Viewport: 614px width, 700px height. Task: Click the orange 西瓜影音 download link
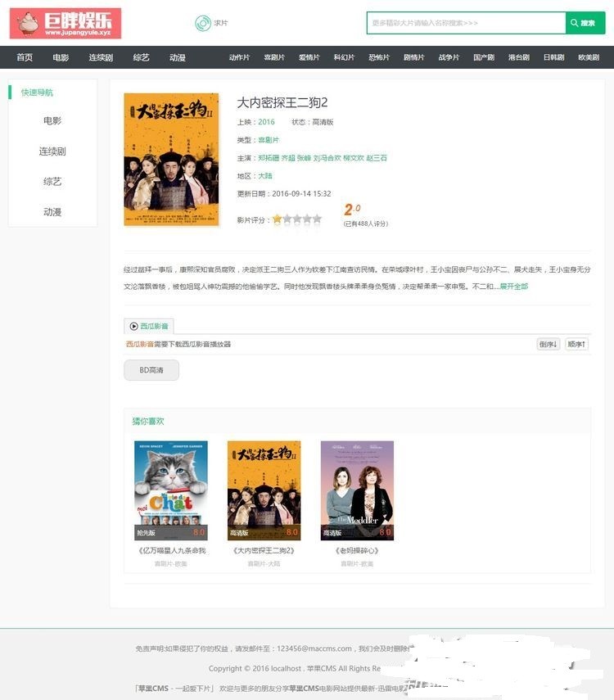point(140,344)
